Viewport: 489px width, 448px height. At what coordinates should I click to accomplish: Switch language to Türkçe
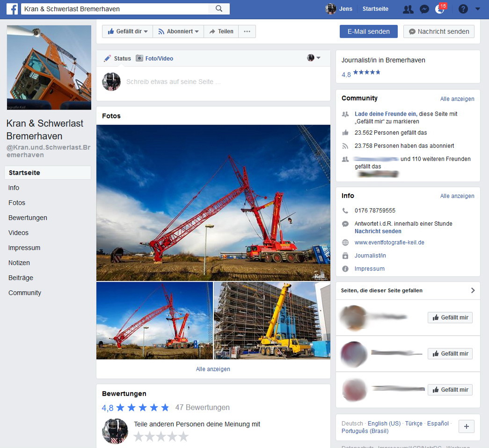tap(414, 423)
